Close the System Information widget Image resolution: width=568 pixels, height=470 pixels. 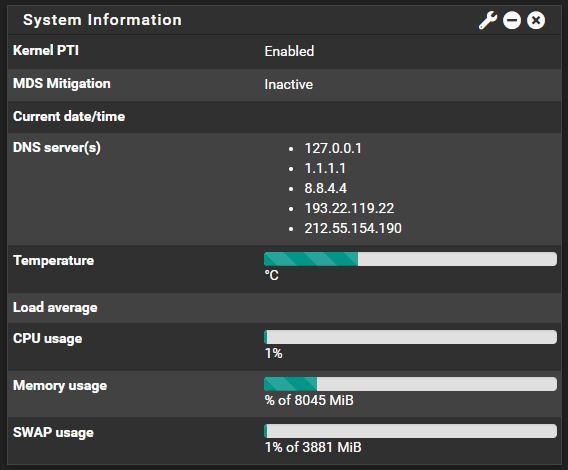(536, 20)
